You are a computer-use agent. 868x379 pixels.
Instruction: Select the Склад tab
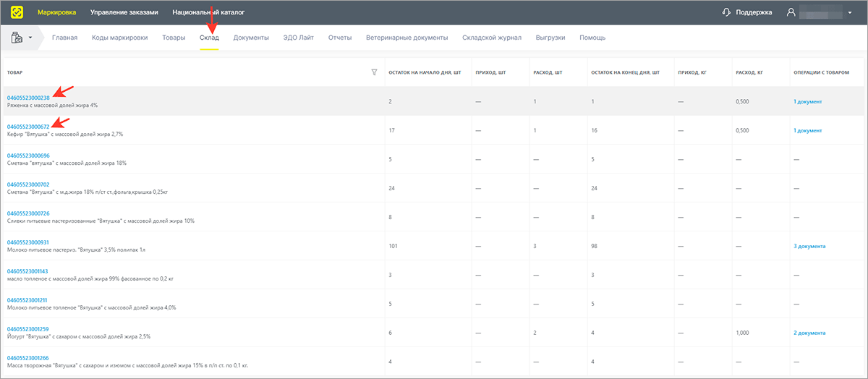[x=209, y=38]
